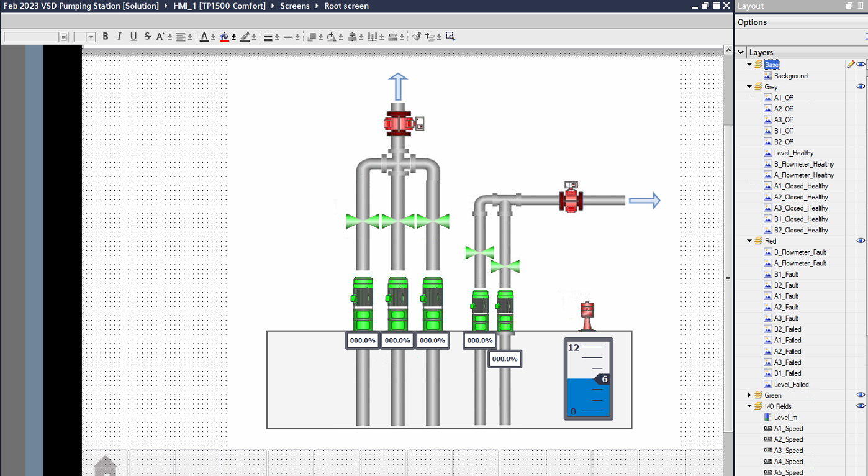Viewport: 868px width, 476px height.
Task: Click HMI_1 [TP1500 Comfort] in breadcrumb
Action: [219, 6]
